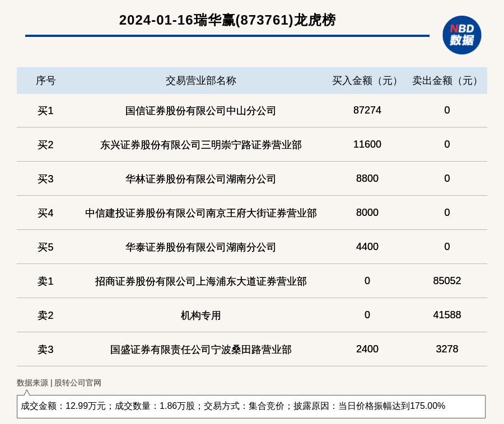Click the sell amount 0 in 买1 row

pyautogui.click(x=447, y=110)
